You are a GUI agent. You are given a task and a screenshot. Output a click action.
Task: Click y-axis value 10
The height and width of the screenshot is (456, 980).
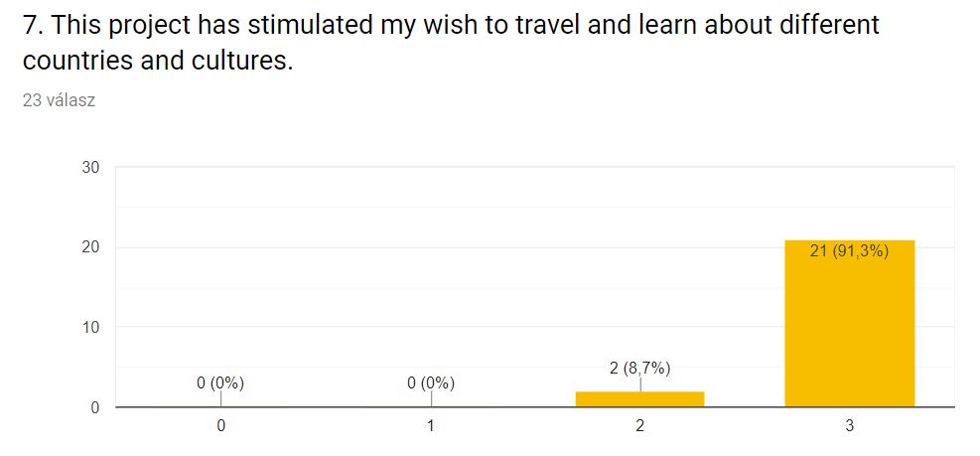[90, 327]
